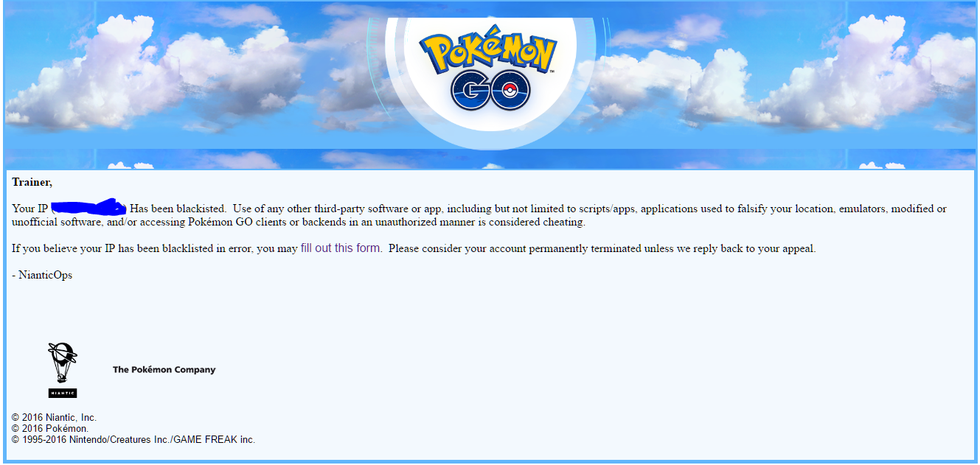
Task: Click 'The Pokémon Company' logo text
Action: click(x=164, y=370)
